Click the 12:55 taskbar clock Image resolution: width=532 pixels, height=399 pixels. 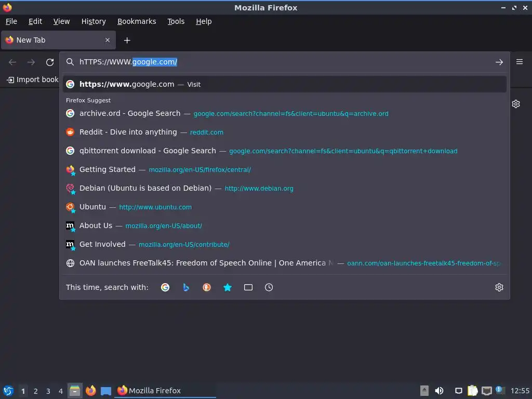click(520, 391)
